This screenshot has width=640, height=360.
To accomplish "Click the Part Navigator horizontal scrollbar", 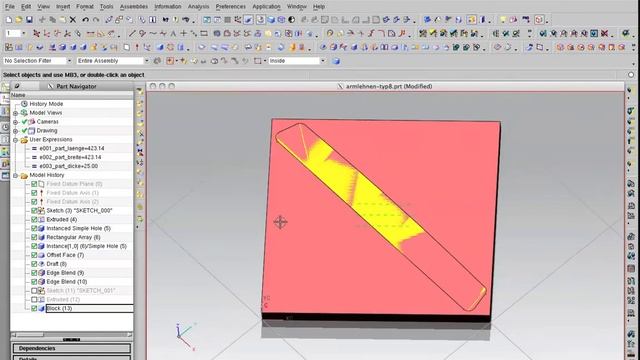I will [72, 335].
